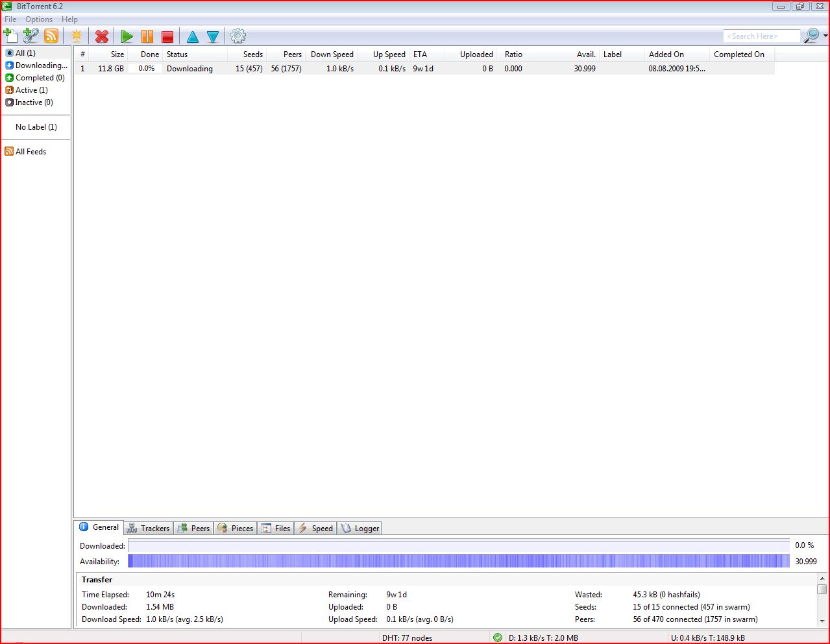Image resolution: width=830 pixels, height=644 pixels.
Task: Move torrent up the queue
Action: (193, 37)
